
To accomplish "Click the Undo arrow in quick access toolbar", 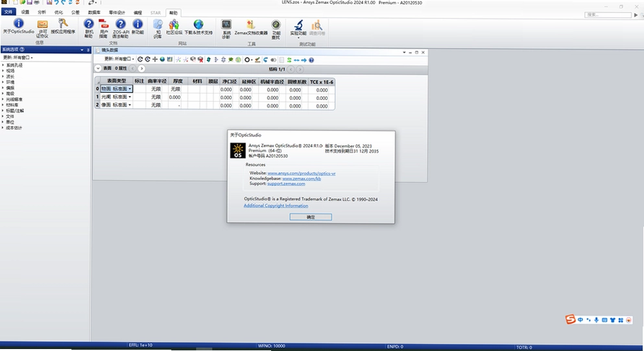I will coord(56,3).
